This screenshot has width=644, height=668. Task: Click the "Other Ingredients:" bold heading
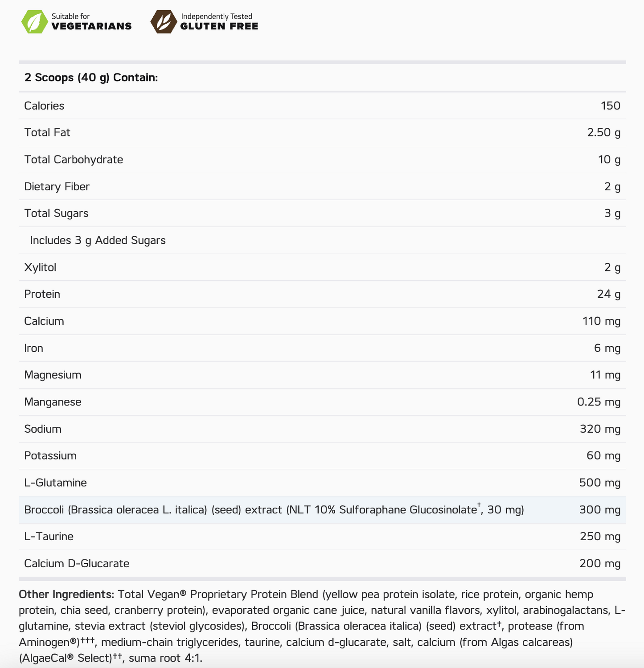tap(66, 594)
